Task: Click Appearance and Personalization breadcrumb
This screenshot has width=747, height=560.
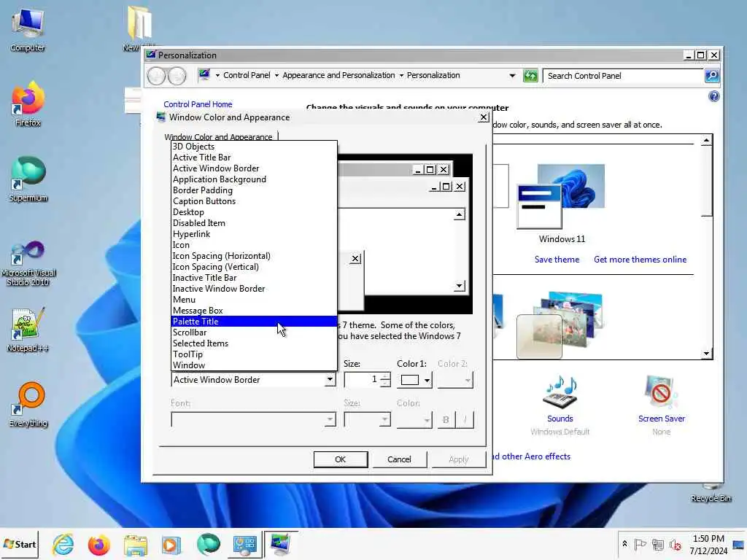Action: (338, 75)
